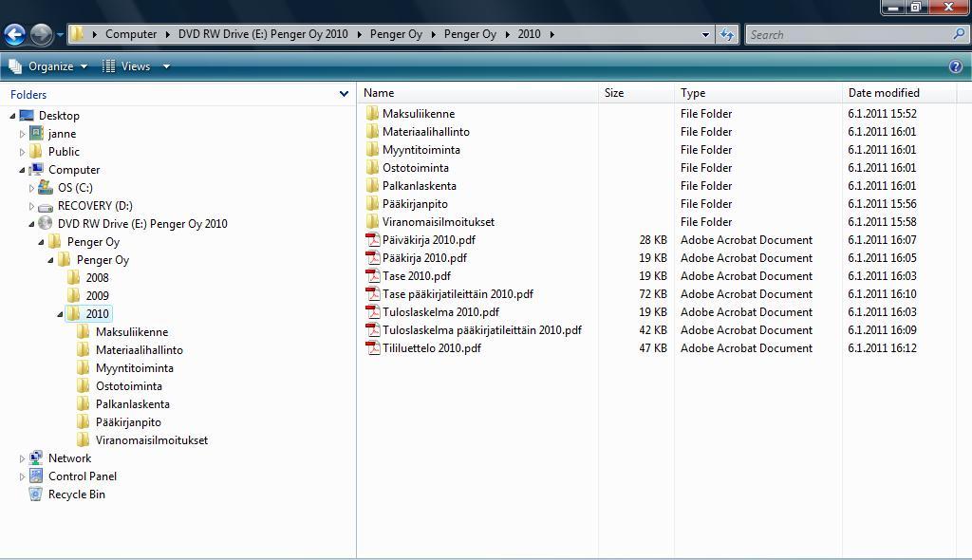Screen dimensions: 972x560
Task: Select the Control Panel icon
Action: pyautogui.click(x=37, y=476)
